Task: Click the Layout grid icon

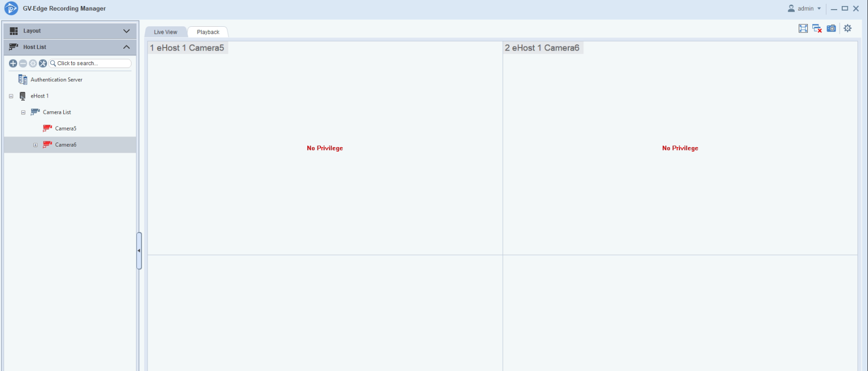Action: (x=14, y=31)
